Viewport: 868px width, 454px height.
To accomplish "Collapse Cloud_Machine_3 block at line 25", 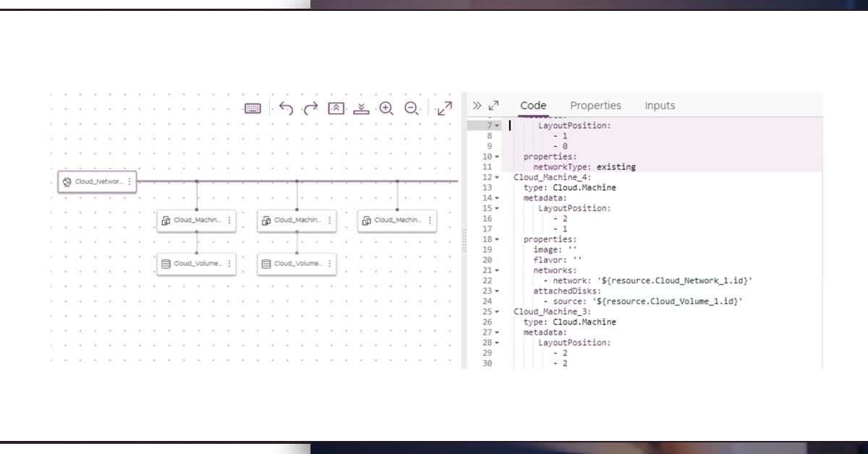I will click(497, 312).
